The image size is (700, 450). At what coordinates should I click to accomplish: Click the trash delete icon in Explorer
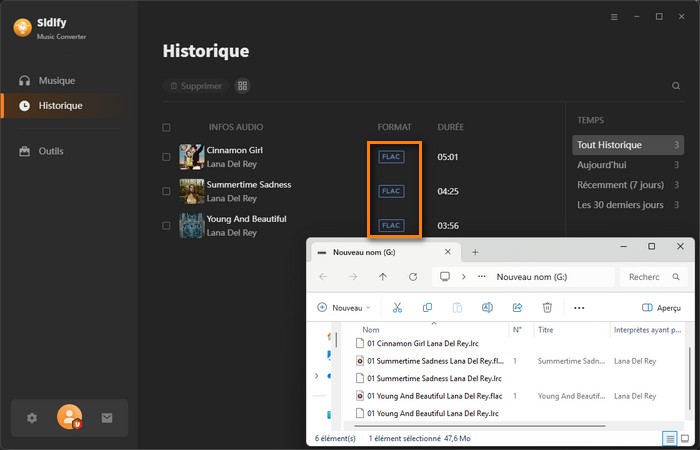(x=547, y=307)
